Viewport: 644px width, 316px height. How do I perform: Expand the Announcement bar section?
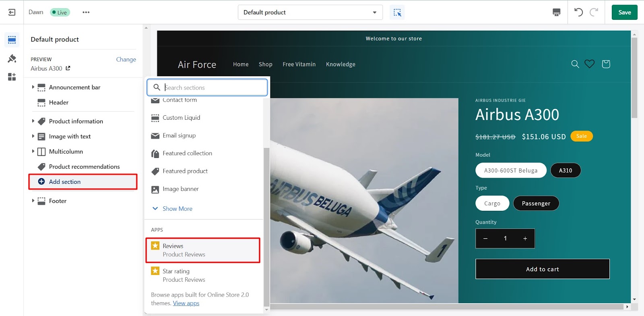pyautogui.click(x=33, y=87)
